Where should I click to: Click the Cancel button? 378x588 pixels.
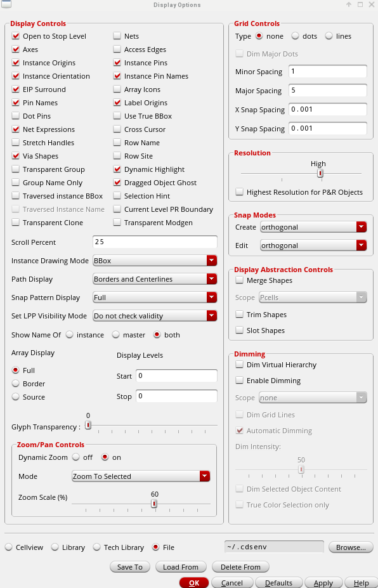(x=231, y=583)
